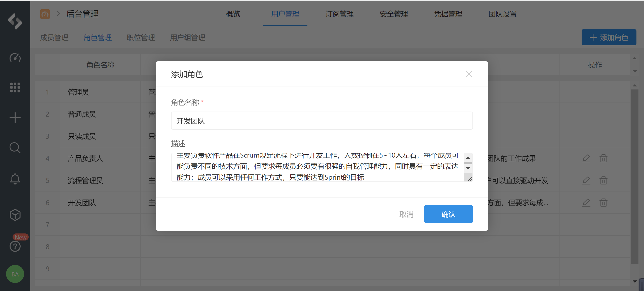This screenshot has height=291, width=644.
Task: Click 取消 to cancel the dialog
Action: coord(406,214)
